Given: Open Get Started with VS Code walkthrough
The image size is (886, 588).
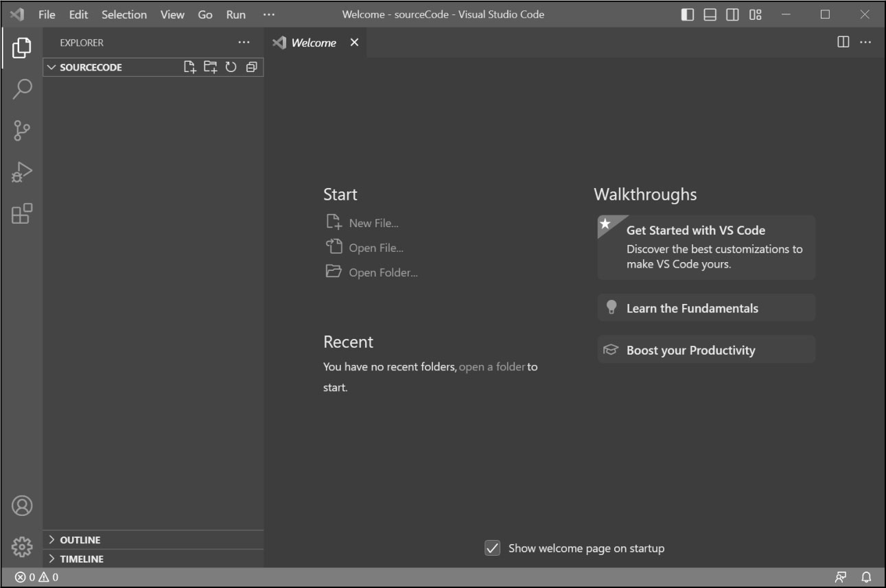Looking at the screenshot, I should click(x=706, y=247).
